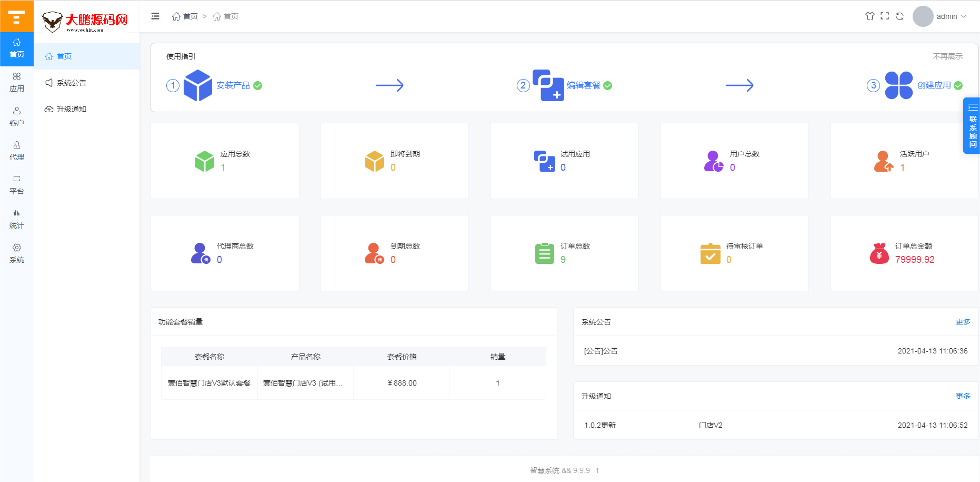Open the 系统 settings sidebar icon
The width and height of the screenshot is (980, 482).
point(17,254)
